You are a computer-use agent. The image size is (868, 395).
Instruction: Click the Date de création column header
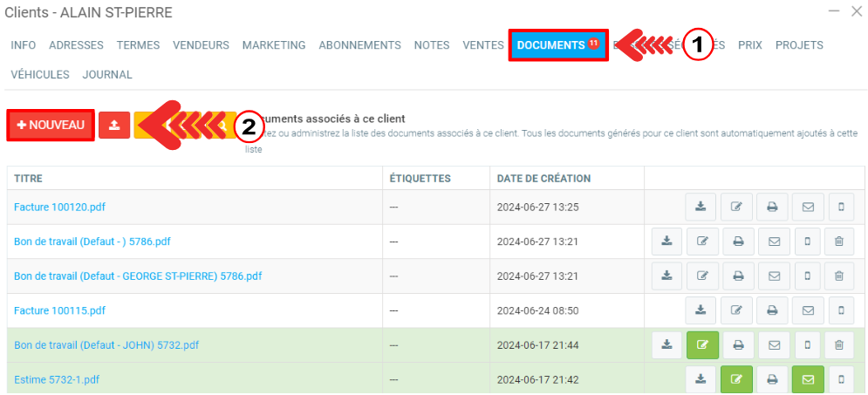pyautogui.click(x=543, y=179)
